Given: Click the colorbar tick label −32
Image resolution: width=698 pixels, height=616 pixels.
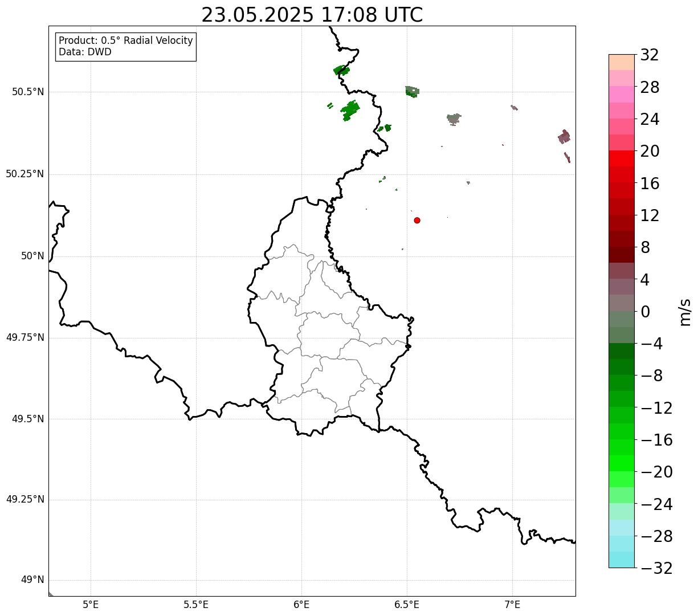Looking at the screenshot, I should (x=656, y=568).
